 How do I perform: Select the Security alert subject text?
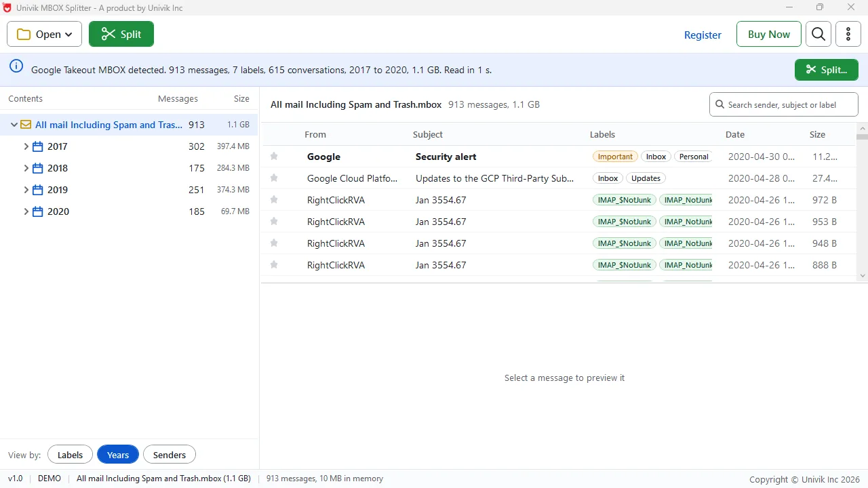pyautogui.click(x=446, y=157)
